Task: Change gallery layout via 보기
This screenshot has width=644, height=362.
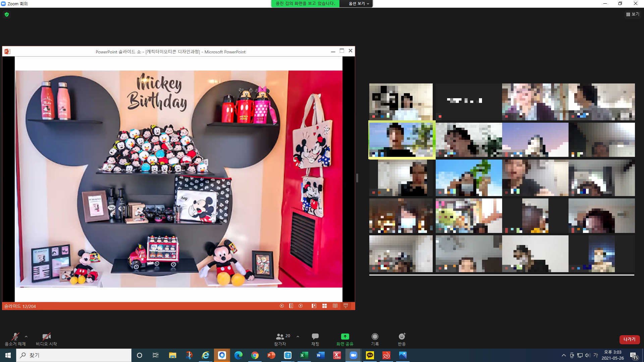Action: pos(633,14)
